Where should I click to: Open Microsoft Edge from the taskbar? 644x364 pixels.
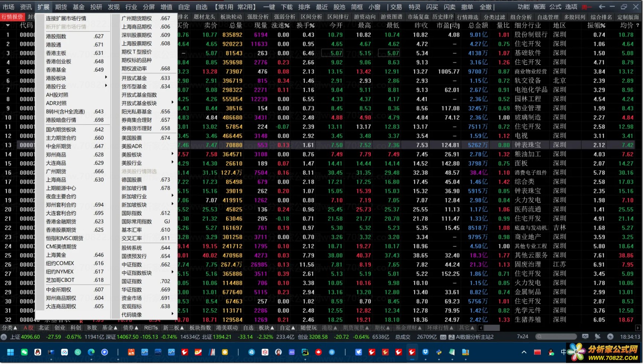click(x=91, y=352)
